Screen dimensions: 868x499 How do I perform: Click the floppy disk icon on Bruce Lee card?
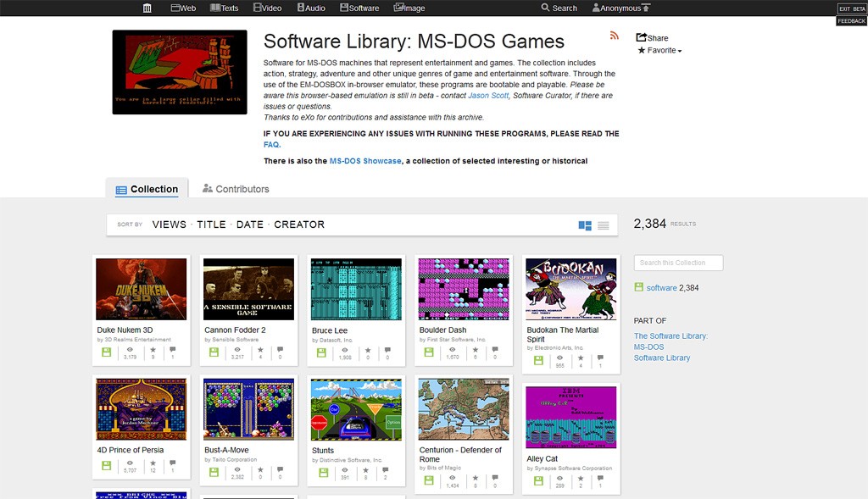323,352
